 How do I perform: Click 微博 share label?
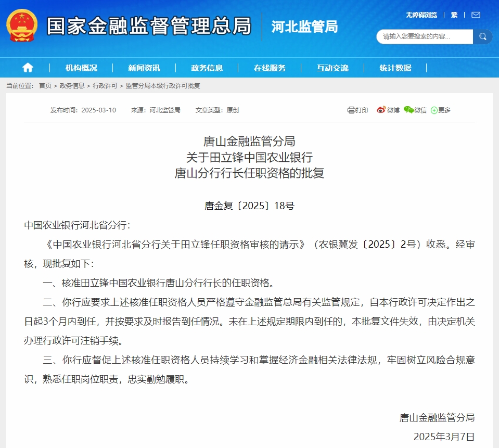(393, 110)
